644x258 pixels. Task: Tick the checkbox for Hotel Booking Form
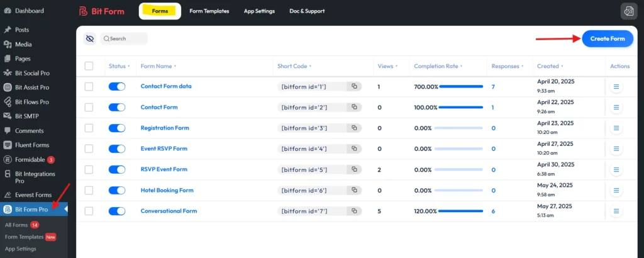coord(89,191)
